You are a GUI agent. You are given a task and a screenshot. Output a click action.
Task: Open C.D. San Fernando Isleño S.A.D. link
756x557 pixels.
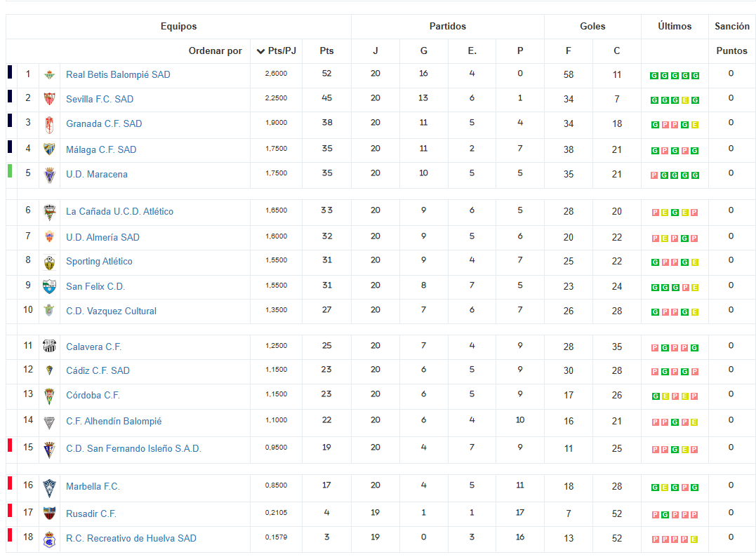[x=133, y=449]
